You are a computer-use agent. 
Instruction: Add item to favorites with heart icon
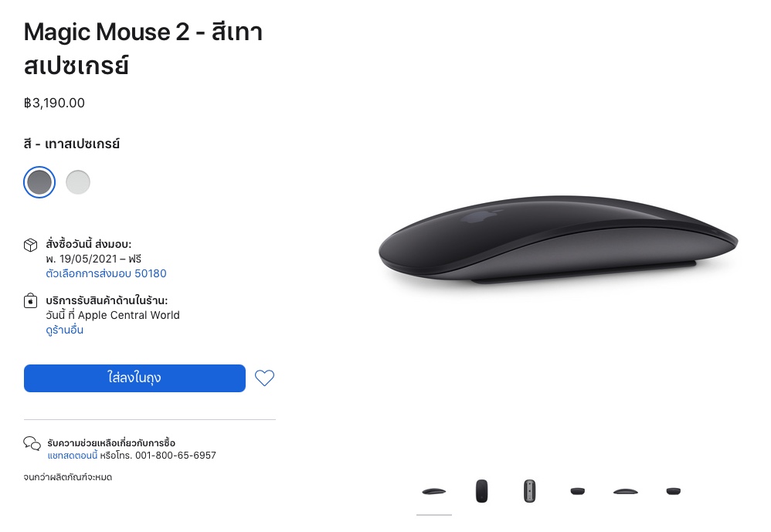[x=264, y=378]
